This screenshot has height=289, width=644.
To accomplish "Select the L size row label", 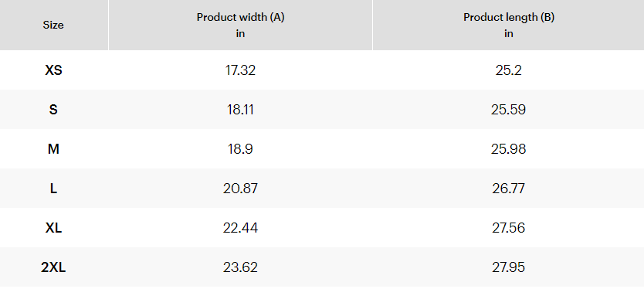I will click(x=53, y=189).
